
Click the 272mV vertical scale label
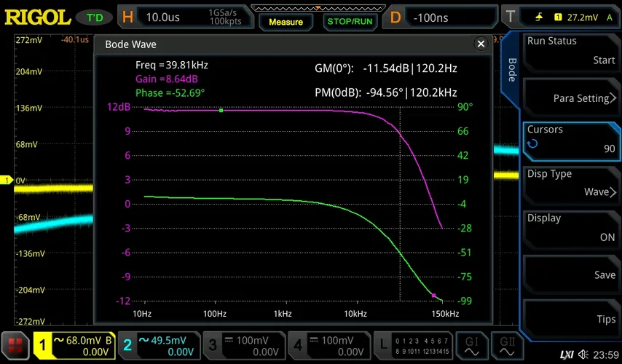click(28, 39)
